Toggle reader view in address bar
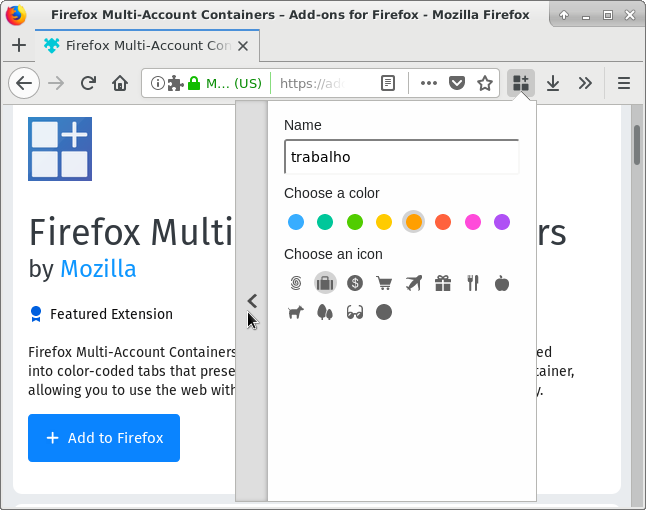646x510 pixels. pos(388,83)
